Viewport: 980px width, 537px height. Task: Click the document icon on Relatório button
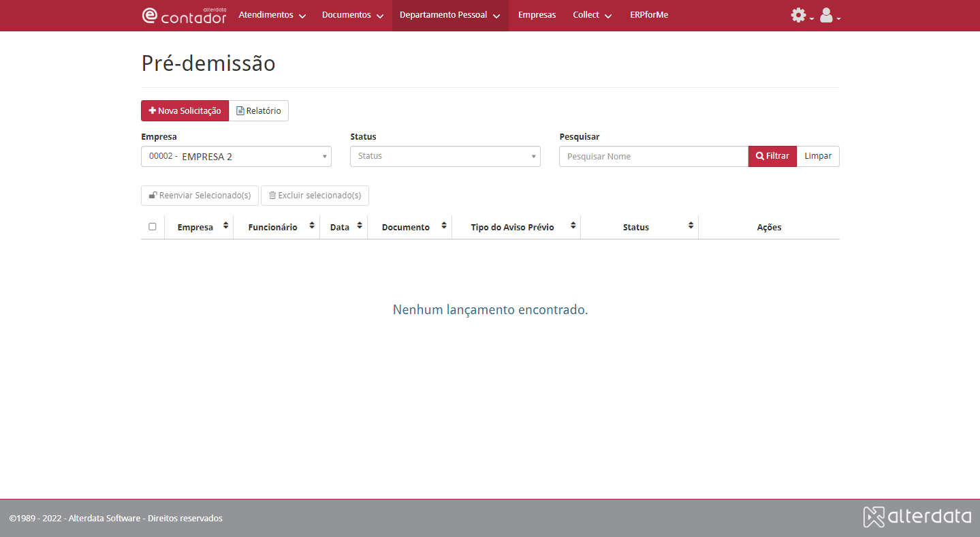click(x=240, y=110)
